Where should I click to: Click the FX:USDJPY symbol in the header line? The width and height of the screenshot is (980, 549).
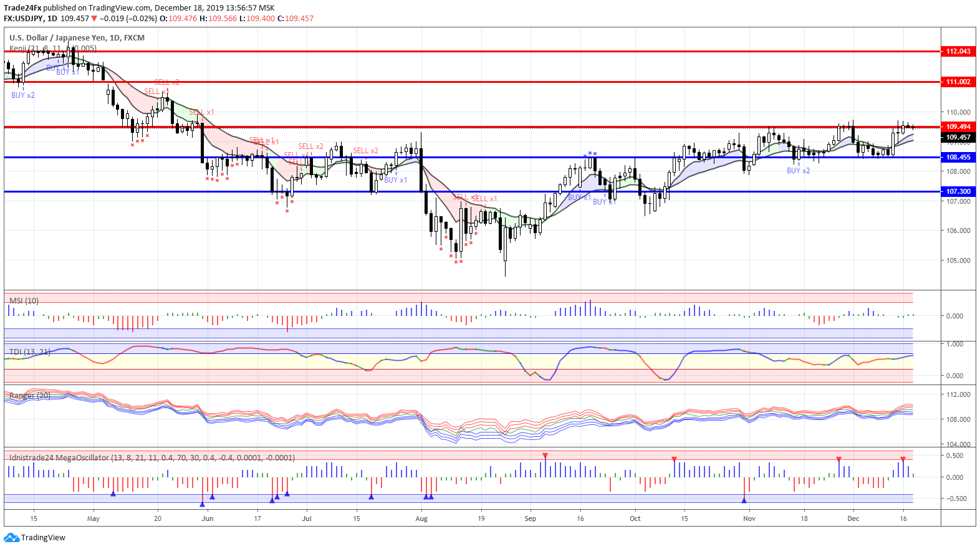23,18
